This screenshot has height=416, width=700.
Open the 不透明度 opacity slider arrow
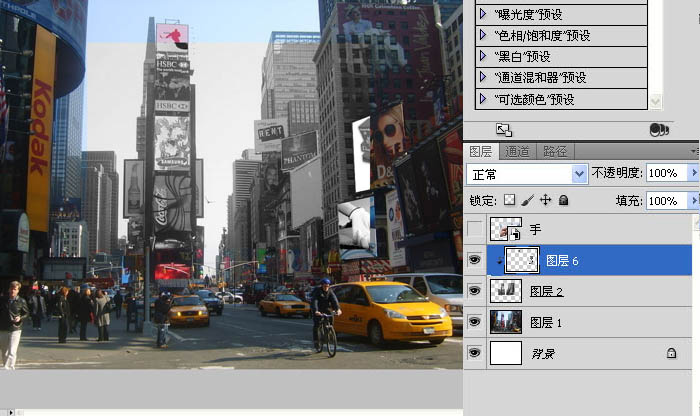694,173
